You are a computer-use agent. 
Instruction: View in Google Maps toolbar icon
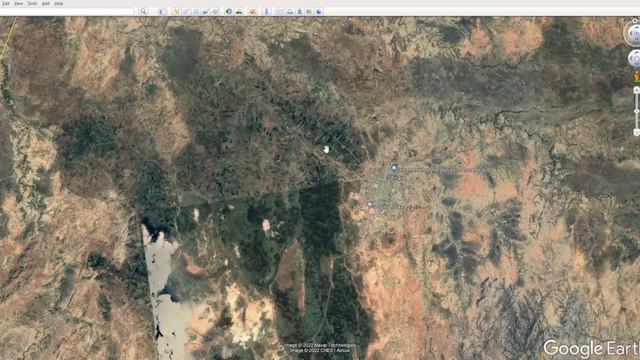point(309,11)
